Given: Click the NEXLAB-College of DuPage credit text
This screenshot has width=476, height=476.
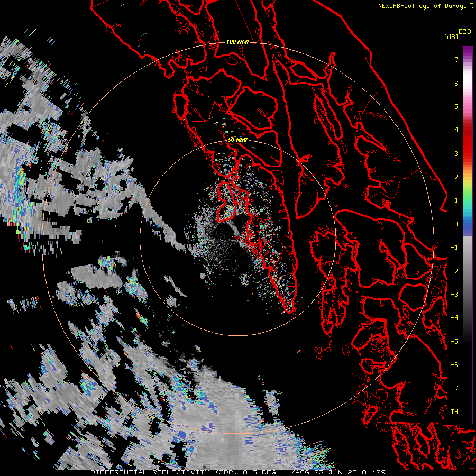Looking at the screenshot, I should [x=423, y=6].
